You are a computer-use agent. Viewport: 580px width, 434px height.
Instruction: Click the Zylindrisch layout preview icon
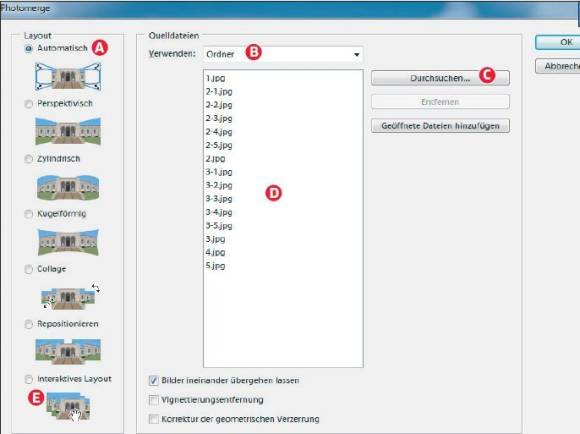[x=68, y=186]
